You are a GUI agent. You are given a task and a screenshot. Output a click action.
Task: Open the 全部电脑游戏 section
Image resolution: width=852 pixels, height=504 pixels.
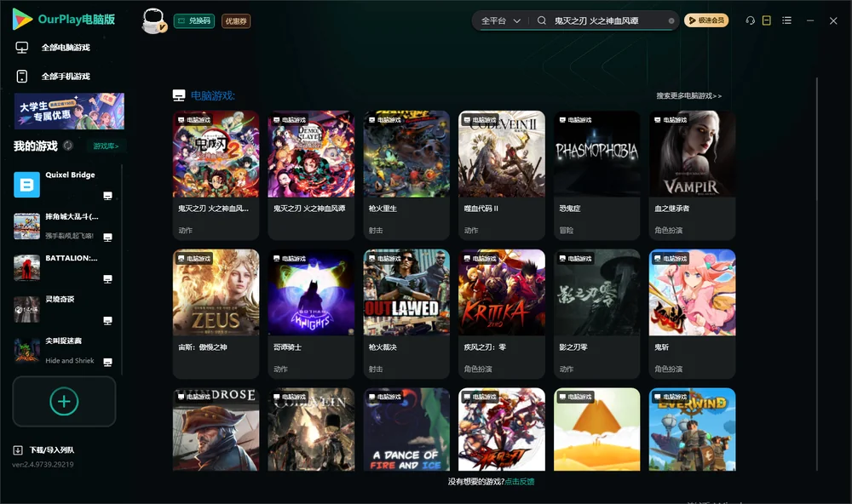pos(66,48)
